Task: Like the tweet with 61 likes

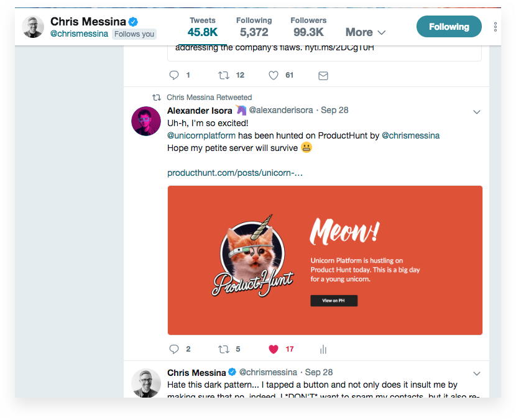Action: tap(274, 75)
